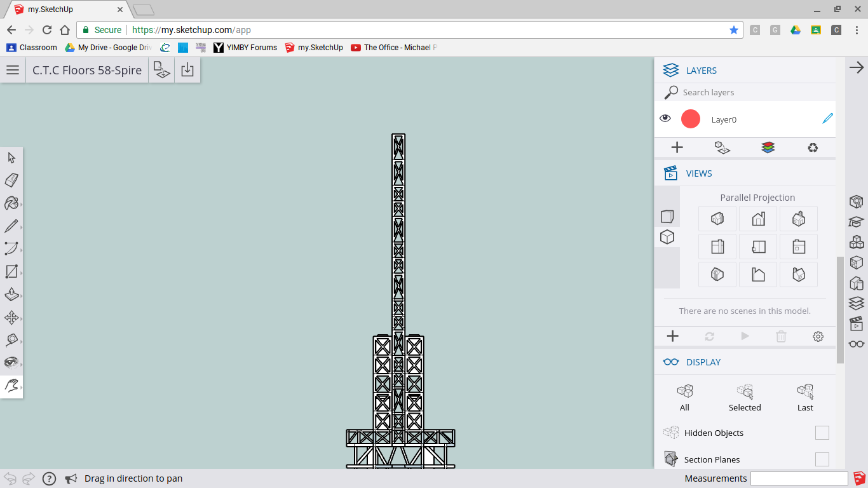868x488 pixels.
Task: Select the Tape Measure tool
Action: point(11,341)
